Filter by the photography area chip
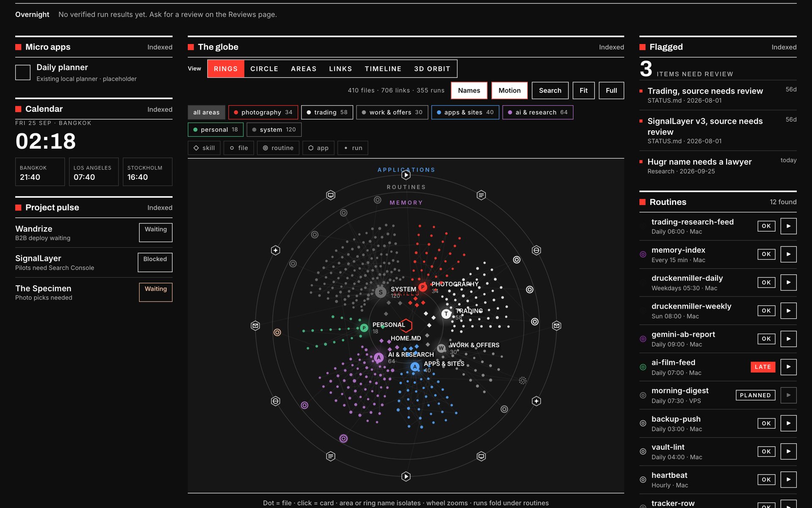The width and height of the screenshot is (812, 508). pyautogui.click(x=263, y=113)
